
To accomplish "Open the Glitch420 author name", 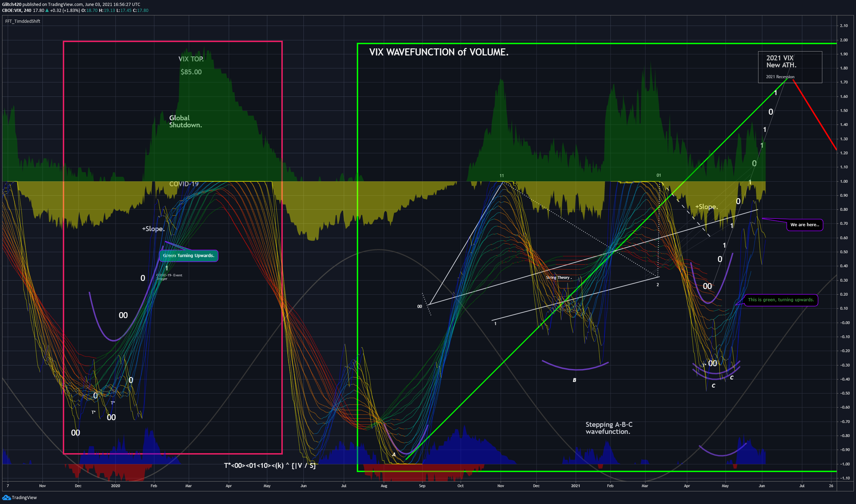I will click(12, 5).
